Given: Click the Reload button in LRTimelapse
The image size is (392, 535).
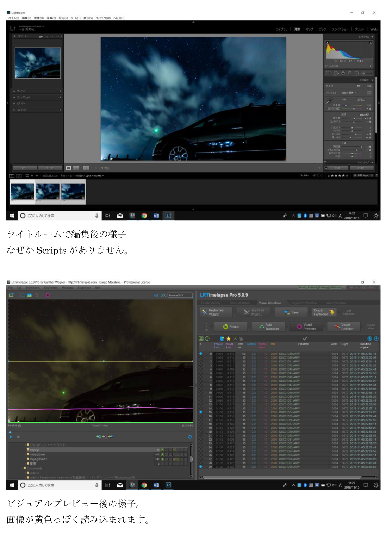Looking at the screenshot, I should click(231, 327).
